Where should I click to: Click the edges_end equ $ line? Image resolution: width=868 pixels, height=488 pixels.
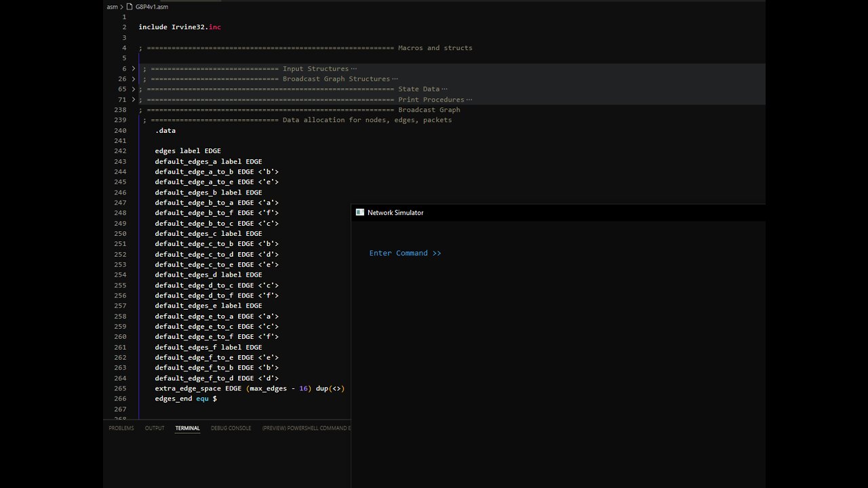click(x=186, y=399)
